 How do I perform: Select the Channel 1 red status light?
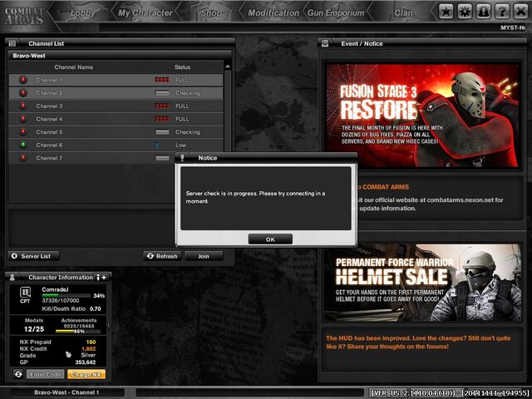23,80
